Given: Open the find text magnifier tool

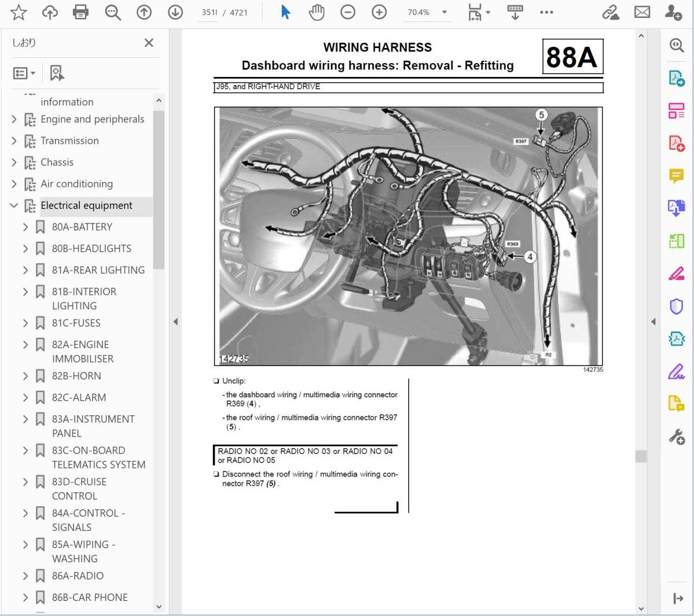Looking at the screenshot, I should point(112,12).
